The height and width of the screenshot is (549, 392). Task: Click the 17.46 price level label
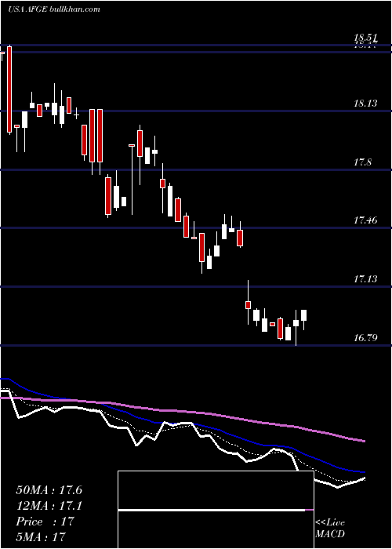pos(365,220)
